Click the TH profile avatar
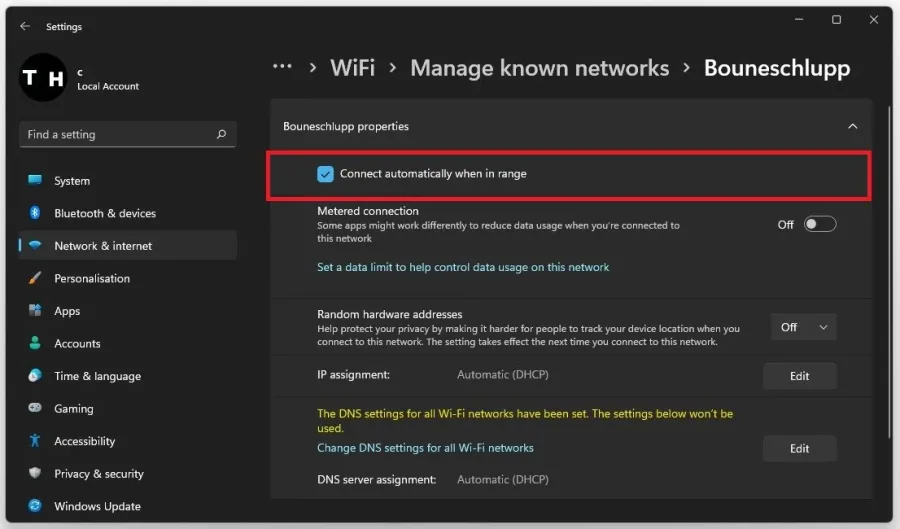 tap(43, 77)
